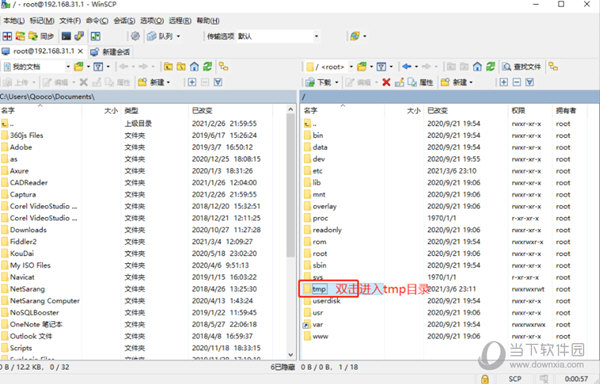
Task: Click the local panel directory tree icon
Action: (x=223, y=67)
